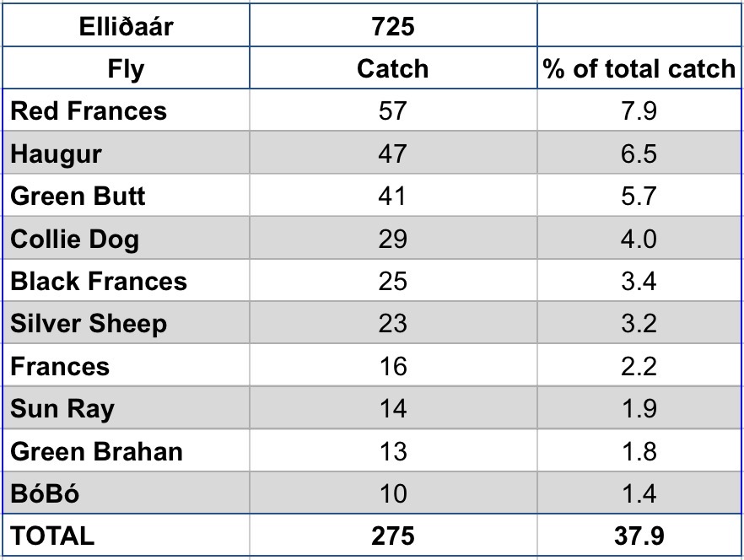Click the Frances catch value 16
Image resolution: width=744 pixels, height=560 pixels.
(392, 367)
